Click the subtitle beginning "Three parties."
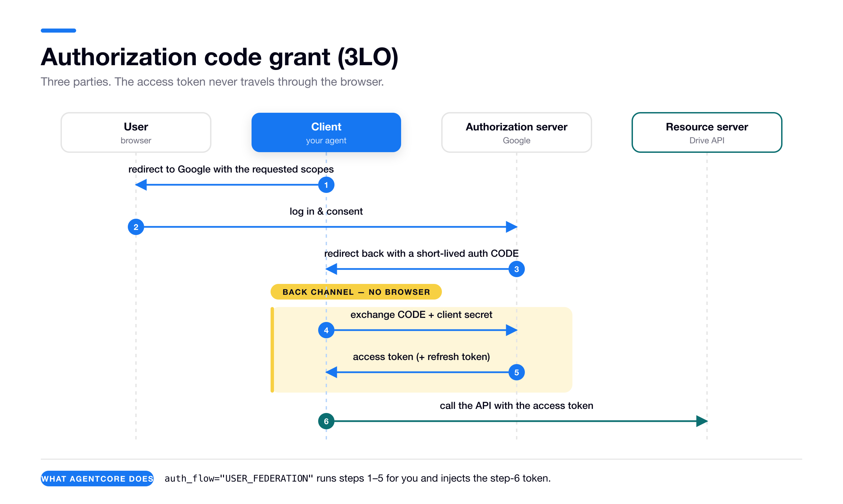 [212, 82]
